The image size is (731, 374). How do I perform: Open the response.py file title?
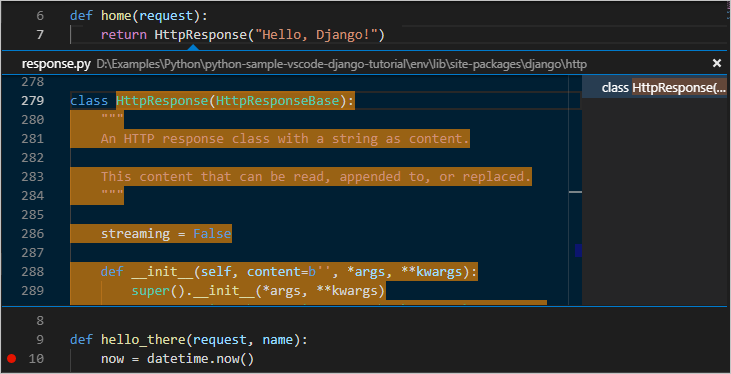click(56, 64)
